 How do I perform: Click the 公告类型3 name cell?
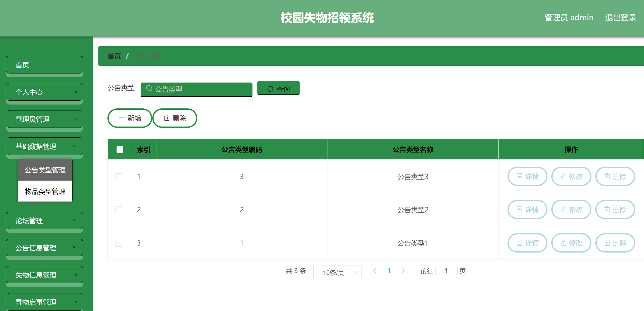pyautogui.click(x=413, y=177)
